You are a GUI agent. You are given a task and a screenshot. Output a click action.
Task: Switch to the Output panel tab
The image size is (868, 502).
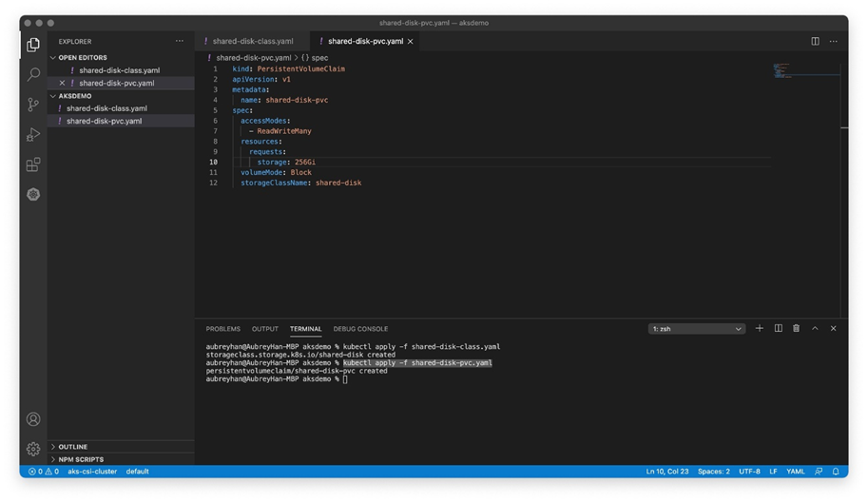pyautogui.click(x=264, y=329)
